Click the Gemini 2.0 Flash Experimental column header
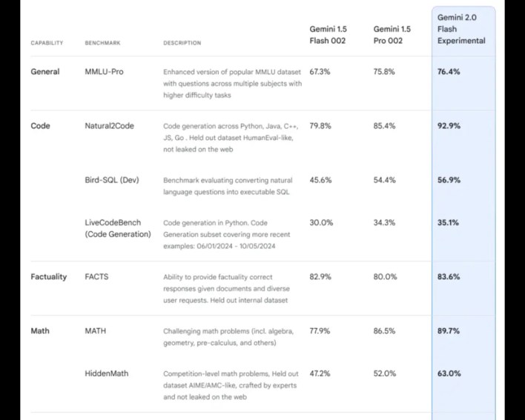The width and height of the screenshot is (525, 420). click(462, 29)
